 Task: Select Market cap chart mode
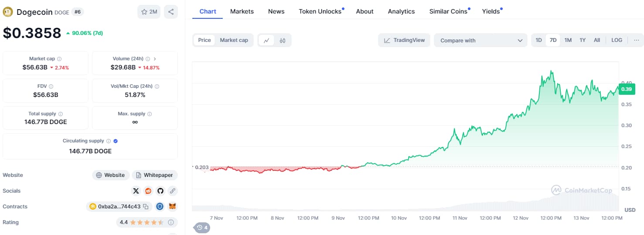(x=234, y=40)
